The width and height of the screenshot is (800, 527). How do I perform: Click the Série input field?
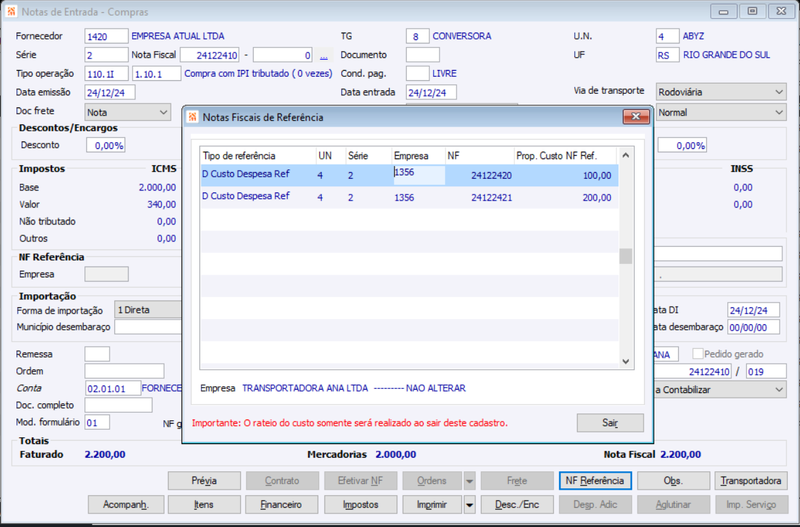(106, 55)
